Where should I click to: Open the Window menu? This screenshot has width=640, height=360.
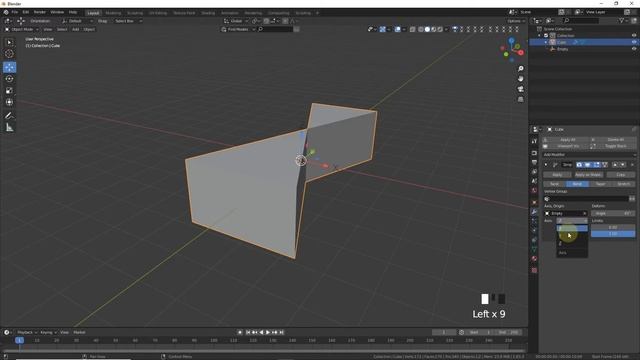click(57, 12)
